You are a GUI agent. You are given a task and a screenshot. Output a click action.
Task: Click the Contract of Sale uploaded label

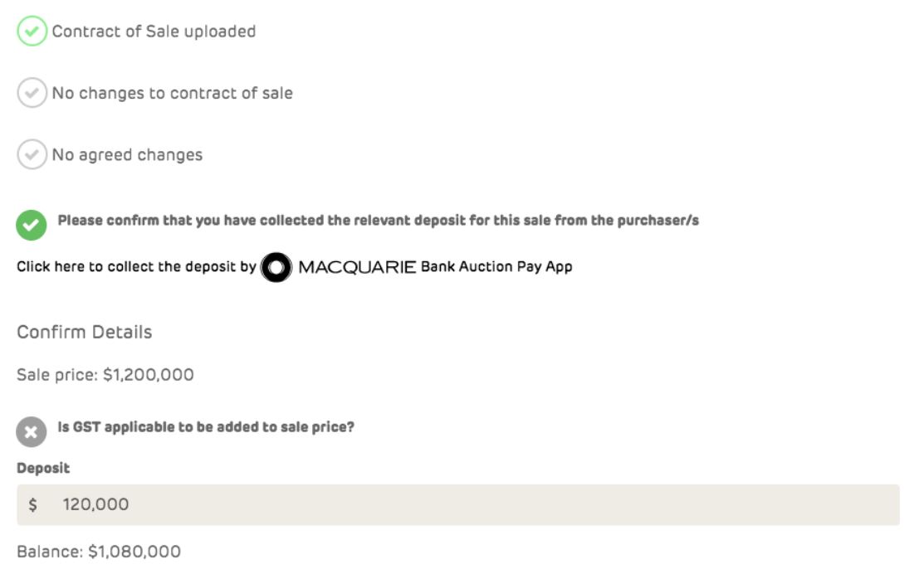coord(154,32)
